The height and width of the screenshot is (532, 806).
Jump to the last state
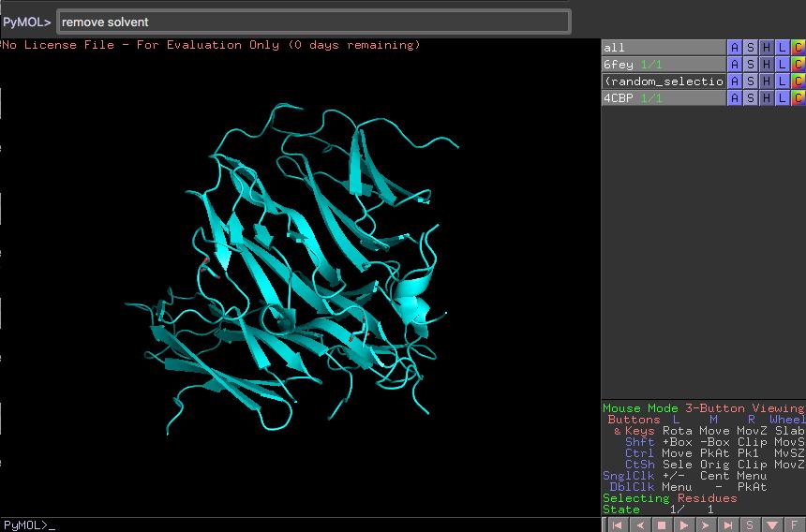pyautogui.click(x=727, y=525)
